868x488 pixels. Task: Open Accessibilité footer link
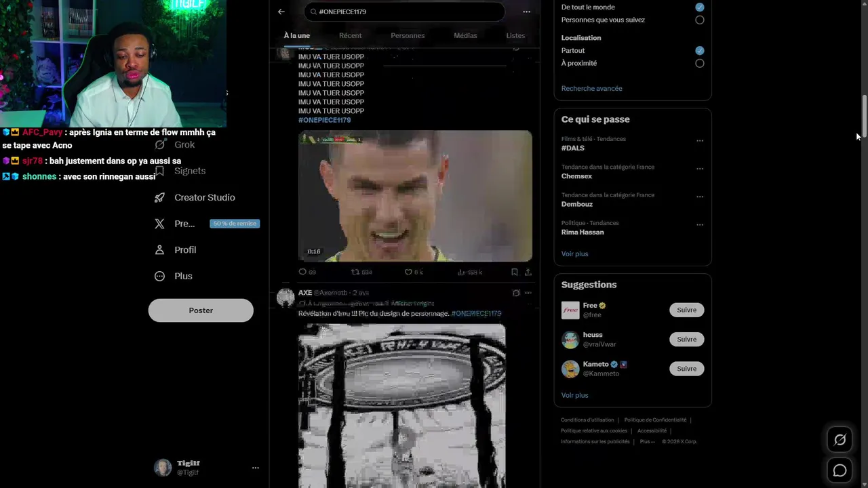tap(652, 431)
